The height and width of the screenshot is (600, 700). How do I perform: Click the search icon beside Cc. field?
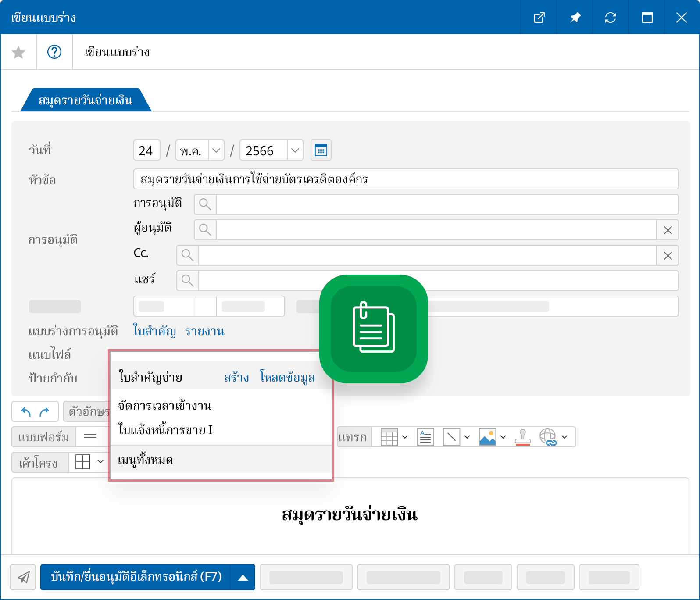[x=187, y=255]
